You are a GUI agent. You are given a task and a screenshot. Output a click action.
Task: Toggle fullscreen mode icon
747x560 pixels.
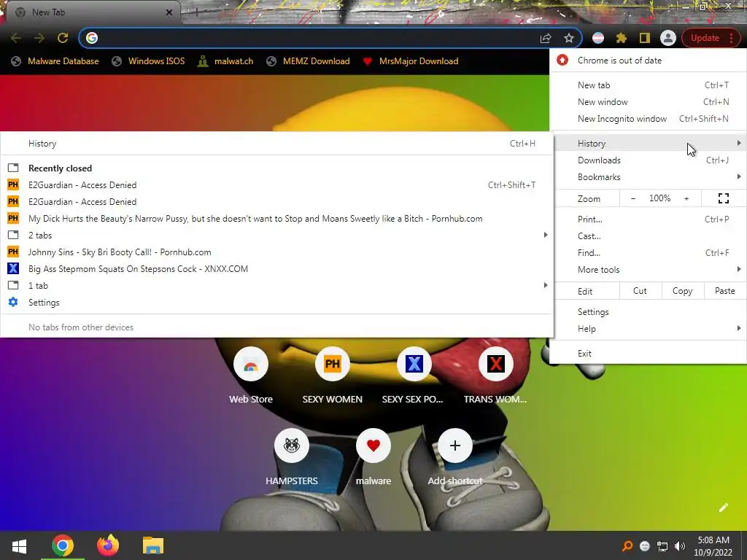pyautogui.click(x=723, y=198)
